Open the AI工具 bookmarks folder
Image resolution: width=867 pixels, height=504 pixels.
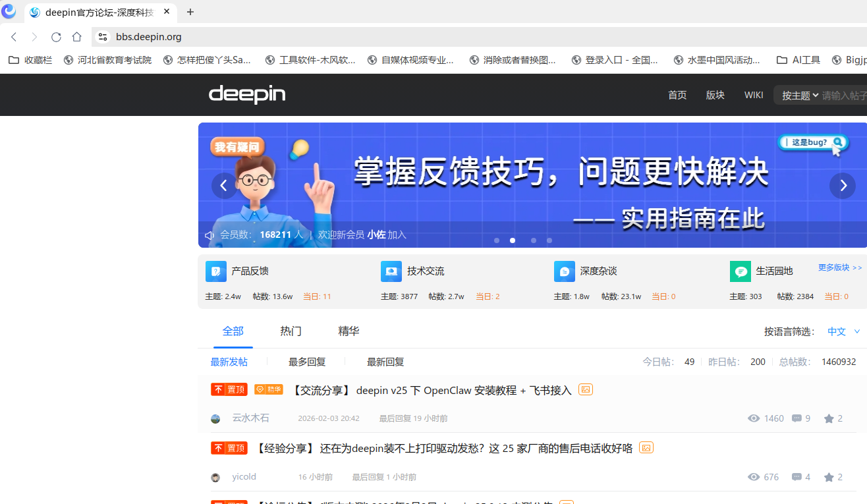798,60
